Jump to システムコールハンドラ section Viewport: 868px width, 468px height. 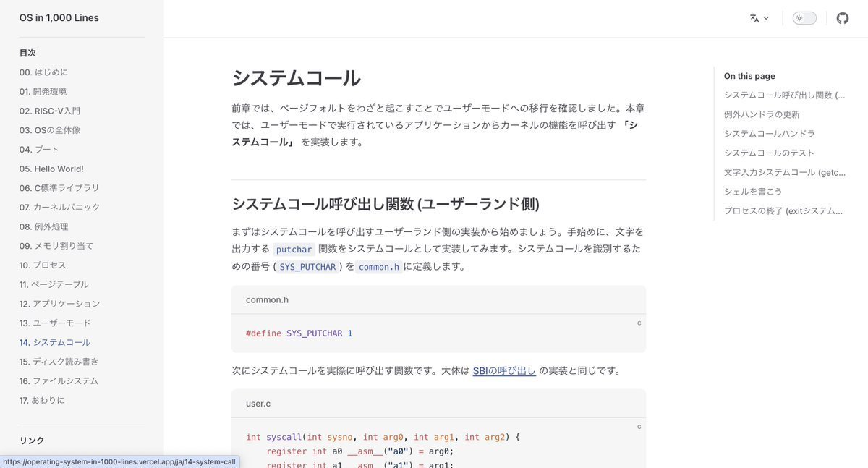[x=770, y=134]
